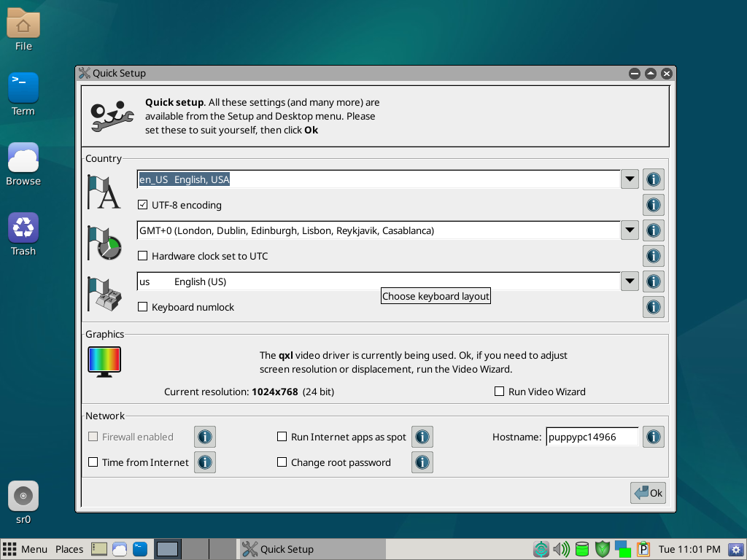Tick Change root password checkbox

282,462
